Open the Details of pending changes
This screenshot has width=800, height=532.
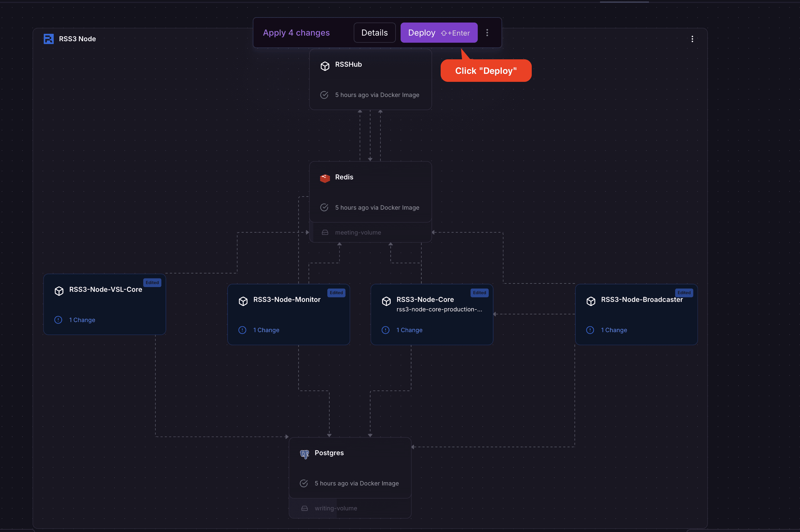tap(374, 33)
